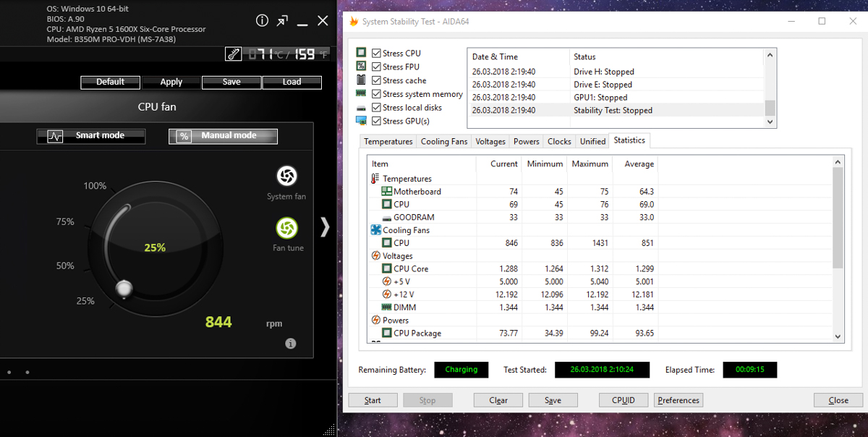Click the GOODRAM drive icon
Screen dimensions: 868x437
coord(387,218)
